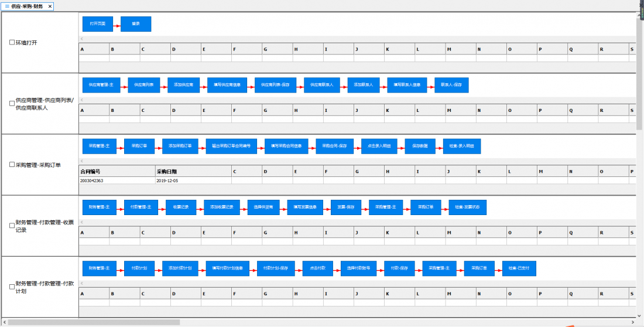Select the 添加采购订单 step block
644x327 pixels.
click(x=180, y=146)
